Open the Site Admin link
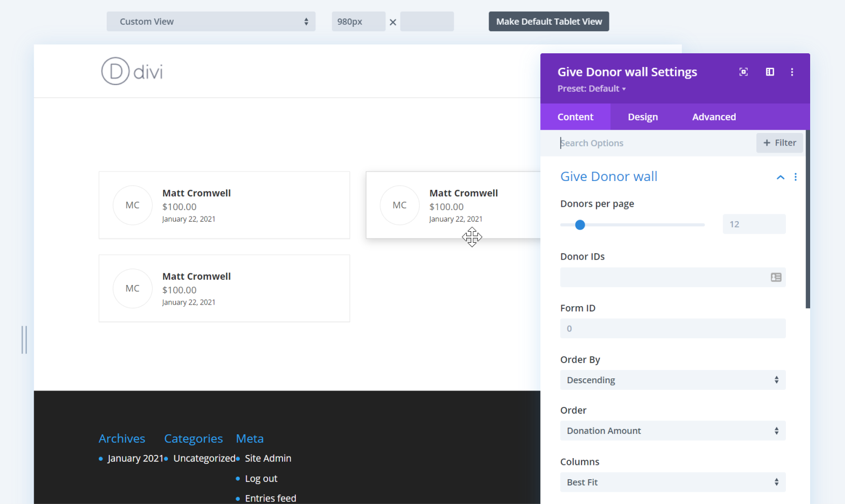This screenshot has height=504, width=845. (x=268, y=459)
